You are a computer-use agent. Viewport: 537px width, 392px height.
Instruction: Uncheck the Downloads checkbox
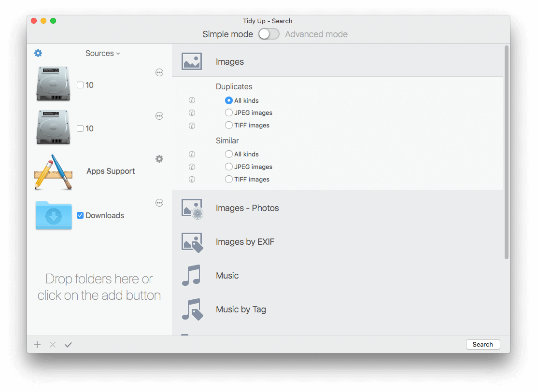click(80, 215)
